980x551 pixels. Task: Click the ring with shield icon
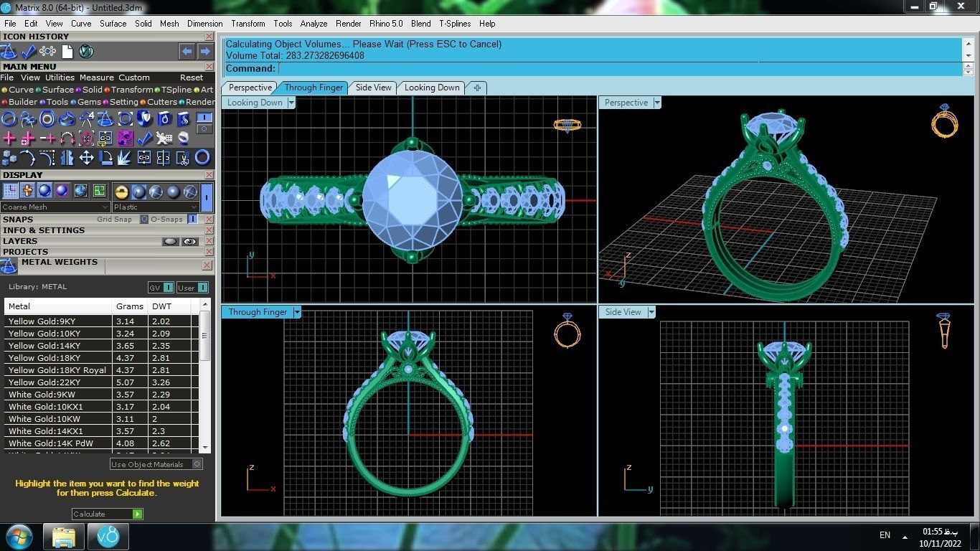(144, 118)
